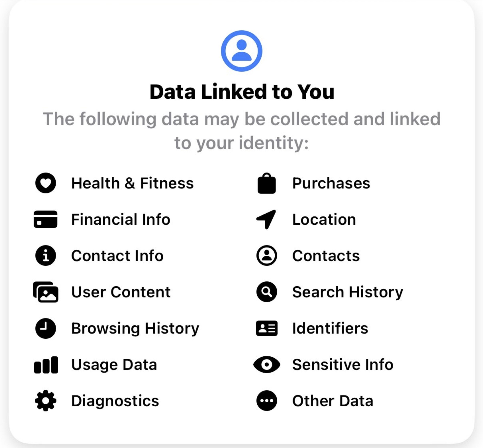
Task: Click the 'Sensitive Info' text label
Action: 343,364
